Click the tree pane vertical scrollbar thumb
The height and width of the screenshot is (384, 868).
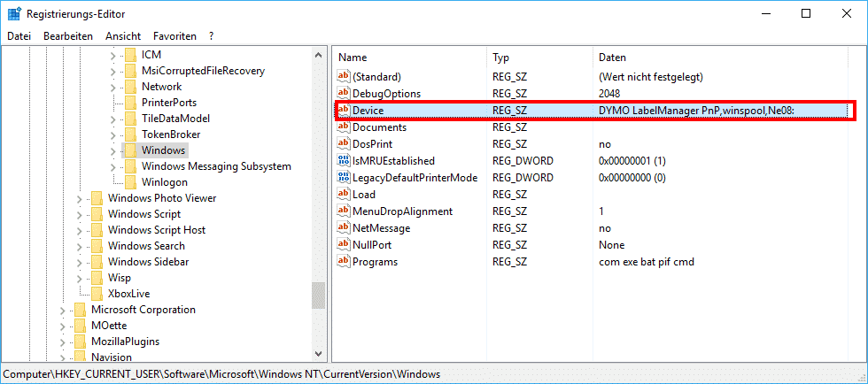pyautogui.click(x=318, y=294)
